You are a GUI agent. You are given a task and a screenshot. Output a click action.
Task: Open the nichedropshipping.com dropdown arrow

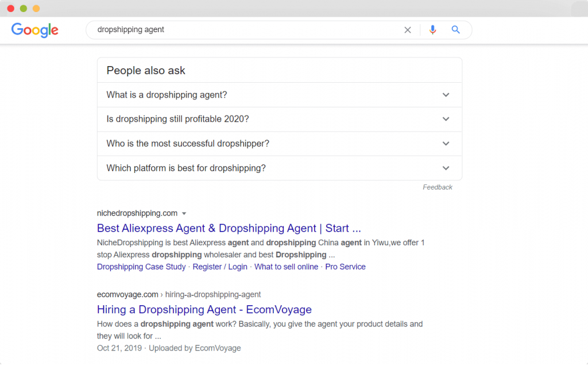(184, 214)
